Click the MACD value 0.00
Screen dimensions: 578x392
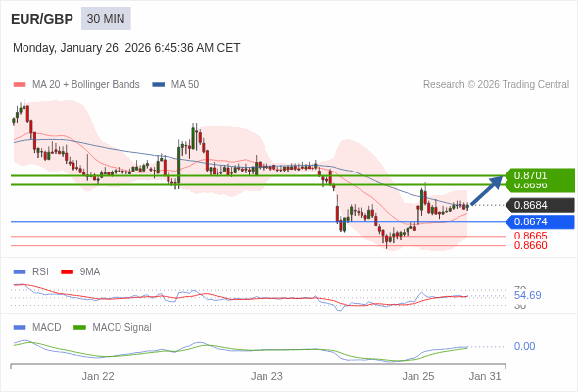coord(524,346)
